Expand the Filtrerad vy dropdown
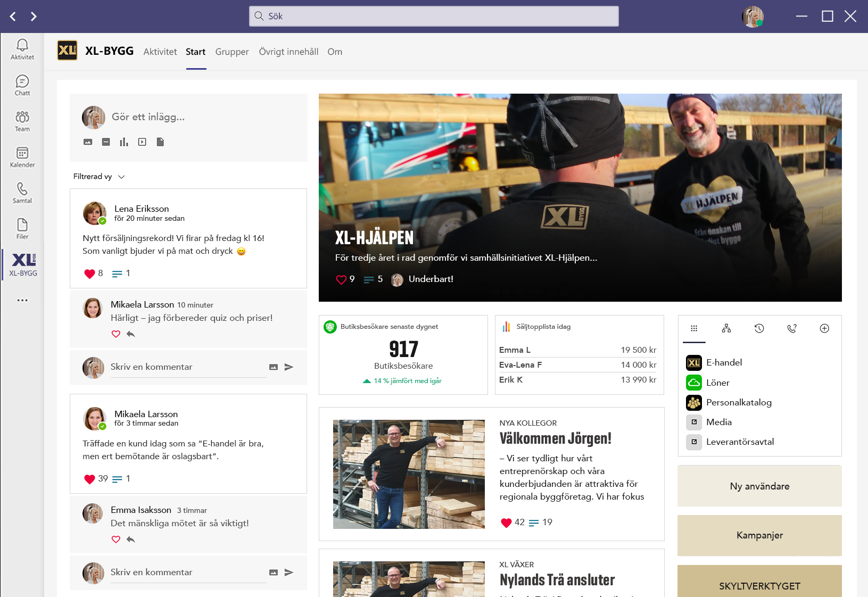868x597 pixels. pos(99,177)
